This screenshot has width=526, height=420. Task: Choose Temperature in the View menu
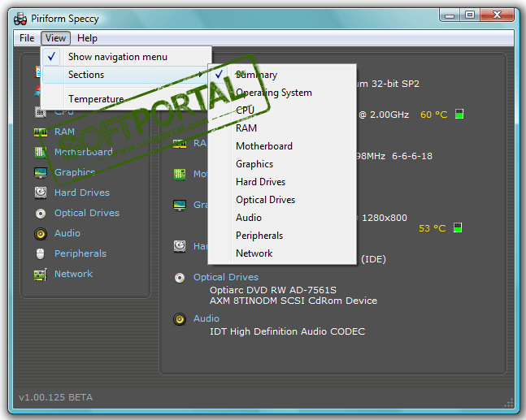click(x=96, y=99)
